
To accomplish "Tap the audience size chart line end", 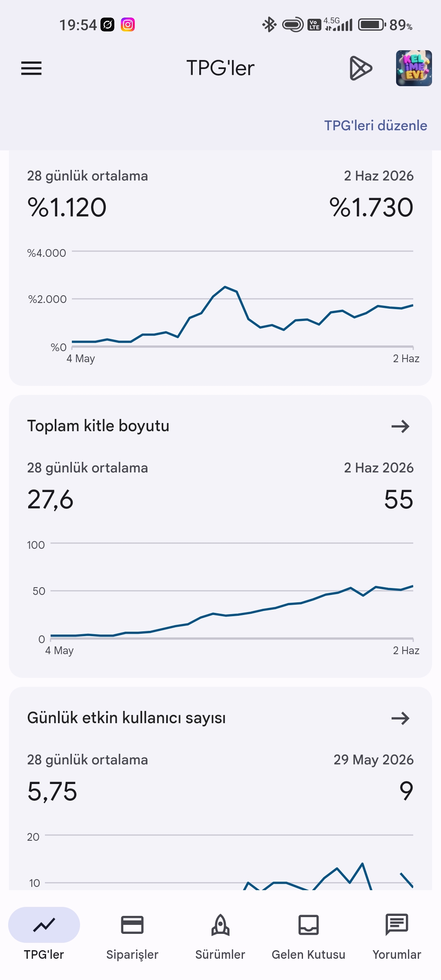I will click(412, 586).
